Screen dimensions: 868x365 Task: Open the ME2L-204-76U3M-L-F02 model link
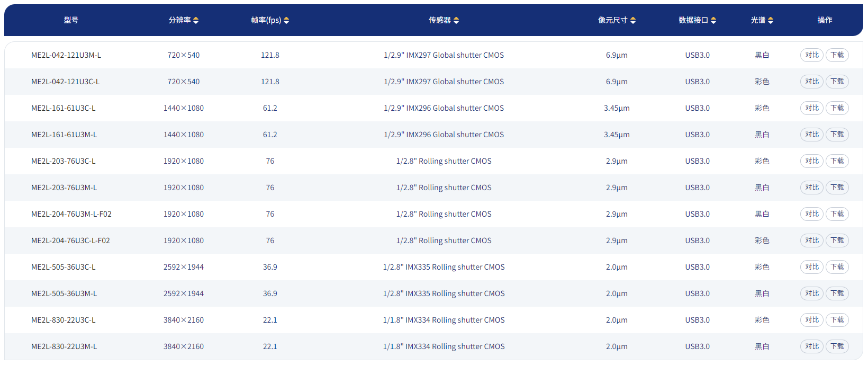point(71,214)
